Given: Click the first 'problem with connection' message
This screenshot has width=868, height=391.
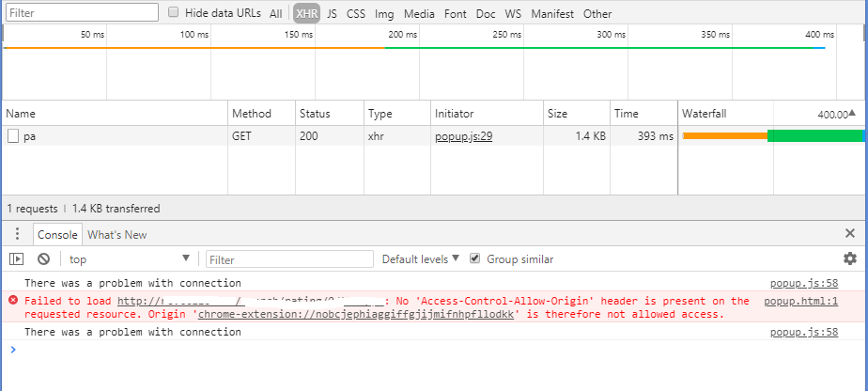Looking at the screenshot, I should (132, 283).
